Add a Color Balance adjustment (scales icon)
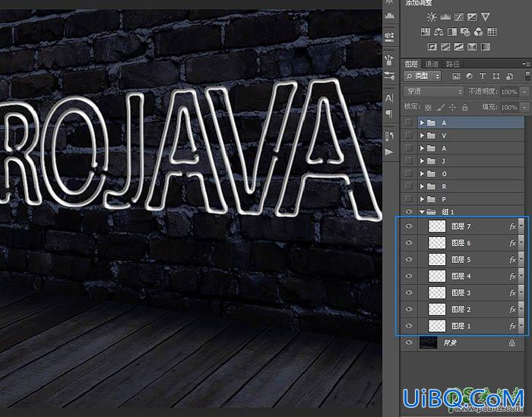This screenshot has height=417, width=532. pos(439,32)
